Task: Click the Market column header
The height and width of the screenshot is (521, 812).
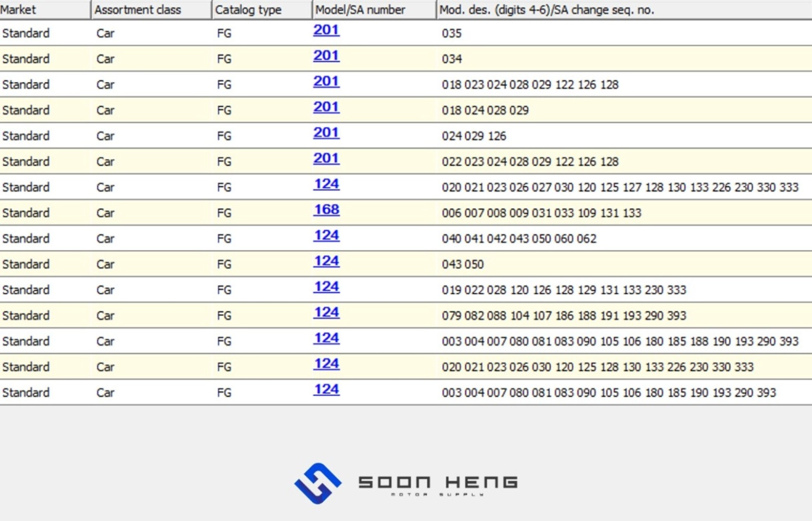Action: [45, 9]
